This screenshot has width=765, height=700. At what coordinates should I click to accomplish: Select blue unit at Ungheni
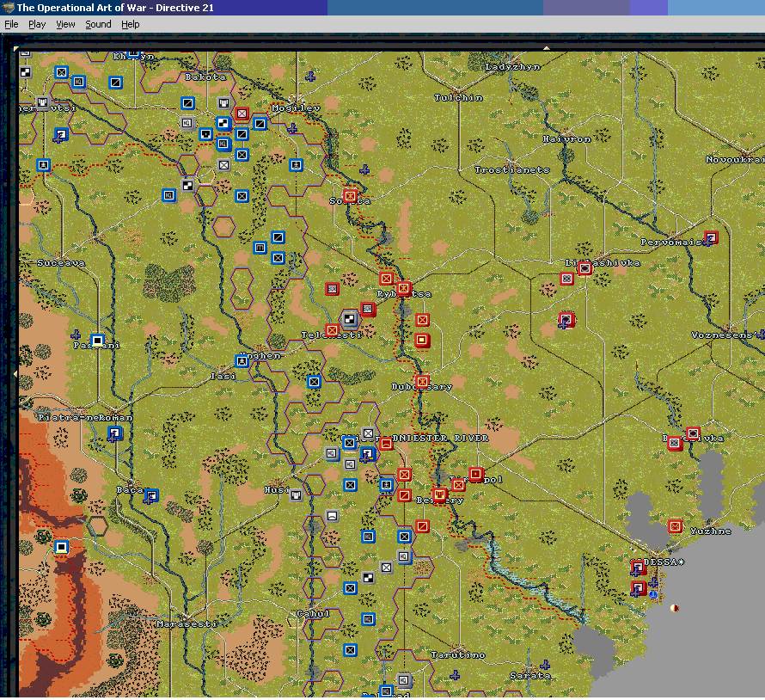[242, 361]
